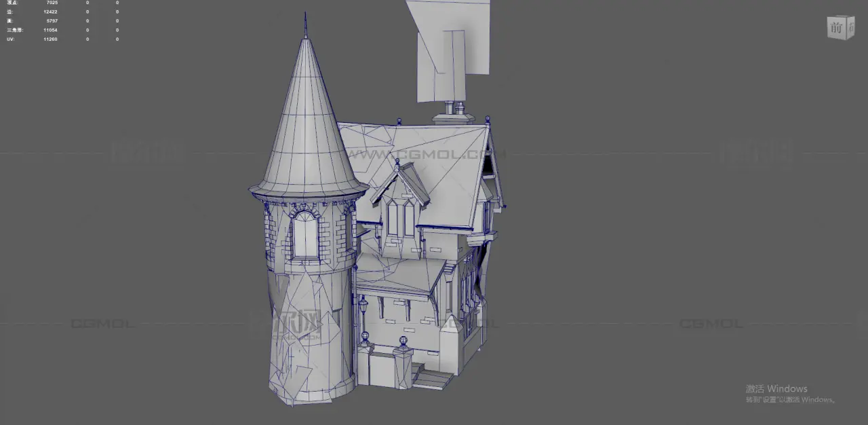868x425 pixels.
Task: Select the dormer gable double window
Action: pyautogui.click(x=400, y=219)
